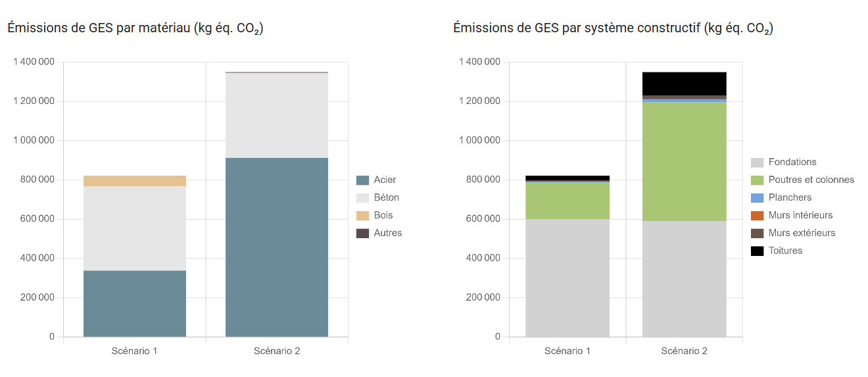Click the Bois segment atop Scénario 1
Viewport: 868px width, 377px height.
[x=135, y=181]
